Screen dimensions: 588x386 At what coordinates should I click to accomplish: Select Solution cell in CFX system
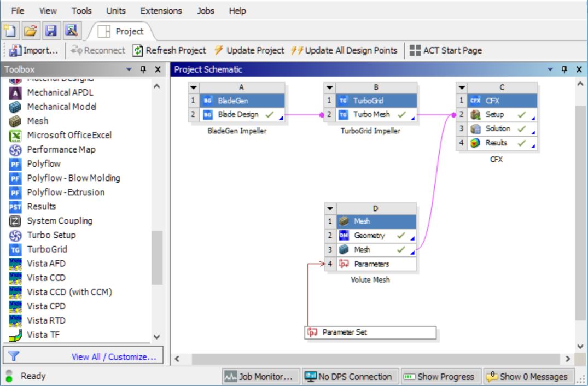pyautogui.click(x=502, y=129)
